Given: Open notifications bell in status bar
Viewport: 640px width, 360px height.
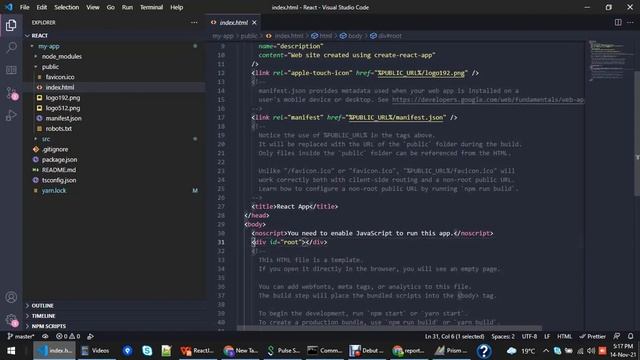Looking at the screenshot, I should click(630, 336).
